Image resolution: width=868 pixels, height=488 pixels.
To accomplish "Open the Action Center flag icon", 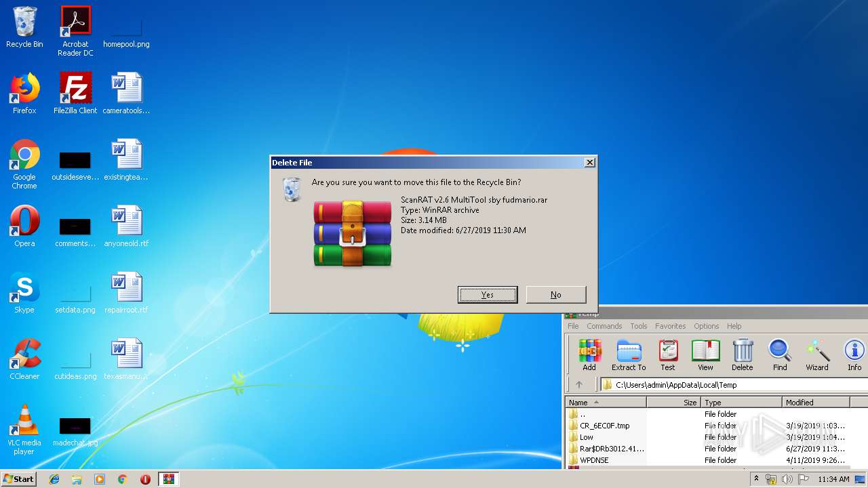I will pos(804,479).
